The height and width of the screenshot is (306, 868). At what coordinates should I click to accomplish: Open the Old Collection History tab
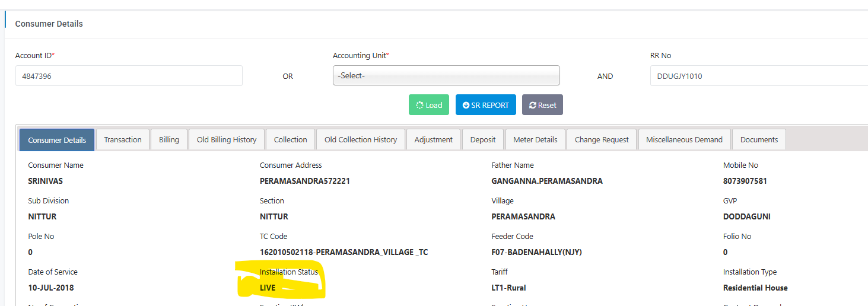(361, 140)
